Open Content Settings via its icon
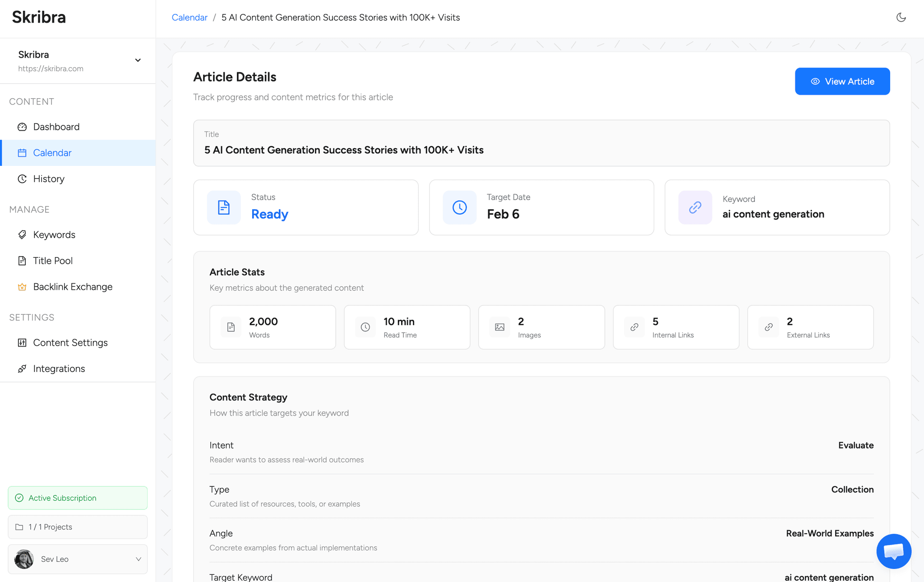 22,343
